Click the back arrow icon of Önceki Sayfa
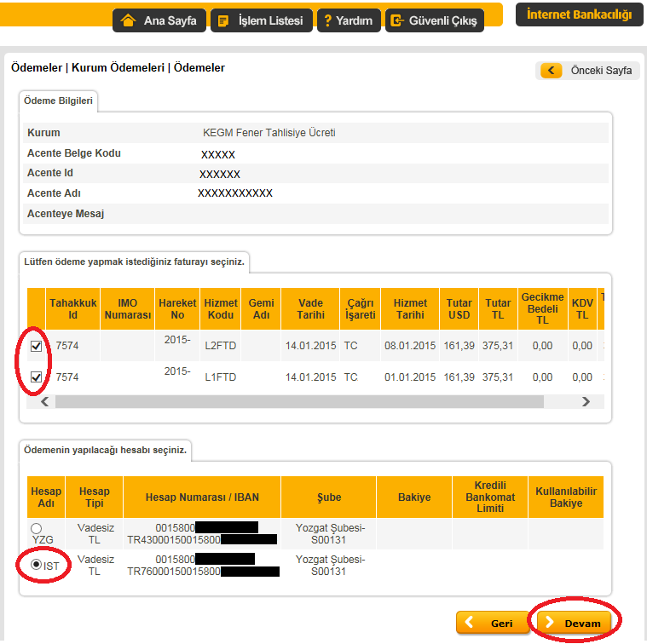The image size is (647, 644). coord(552,71)
